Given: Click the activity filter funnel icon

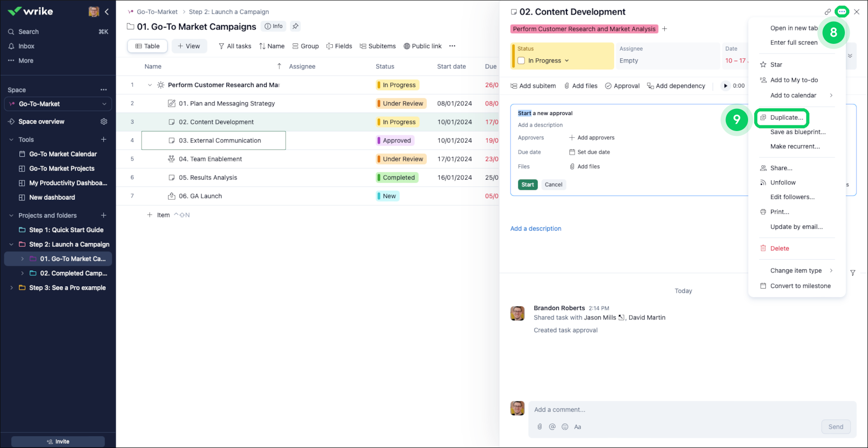Looking at the screenshot, I should (853, 273).
